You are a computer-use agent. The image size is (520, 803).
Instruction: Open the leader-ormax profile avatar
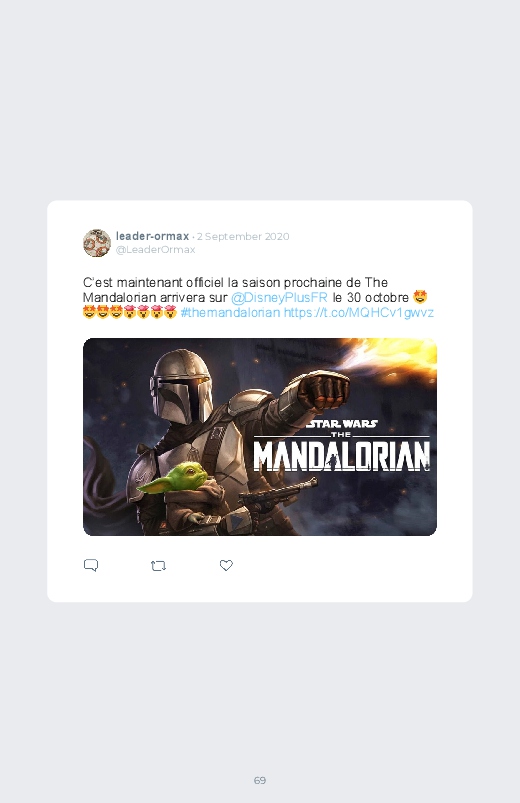pyautogui.click(x=97, y=243)
